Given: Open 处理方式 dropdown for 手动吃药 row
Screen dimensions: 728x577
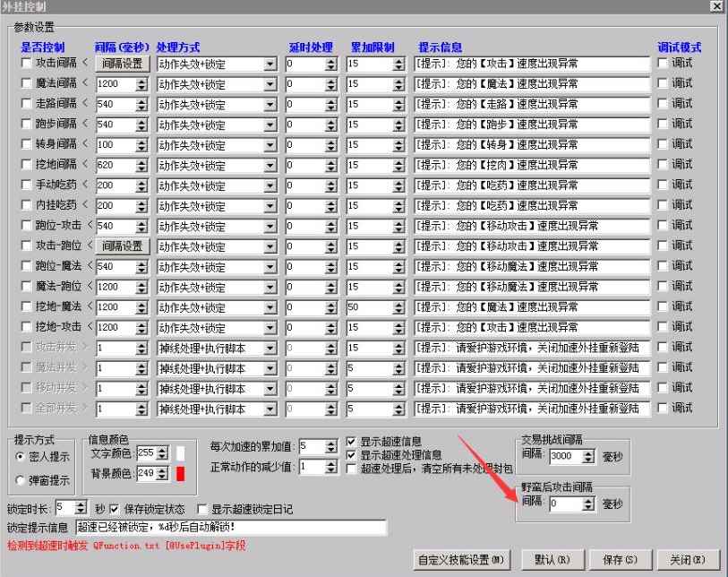Looking at the screenshot, I should (x=270, y=185).
